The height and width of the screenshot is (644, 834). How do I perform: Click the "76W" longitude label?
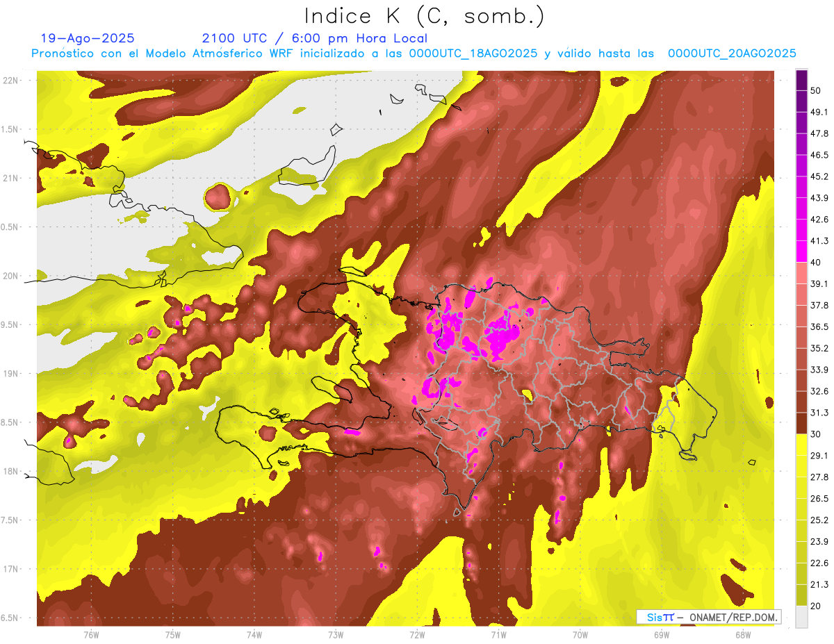[91, 634]
